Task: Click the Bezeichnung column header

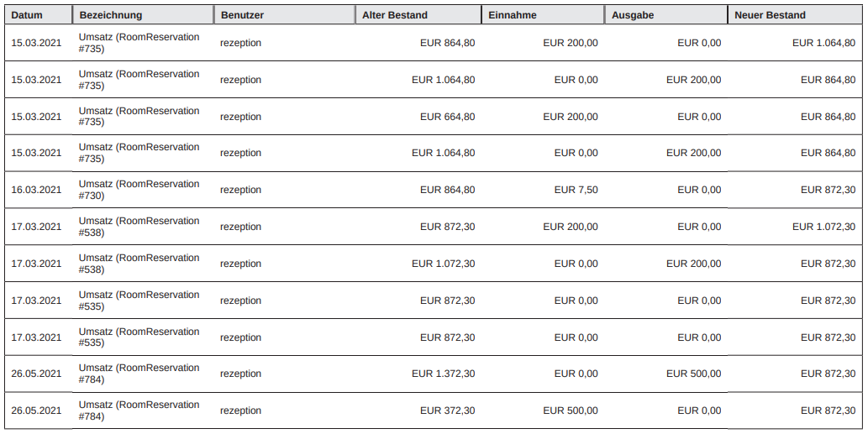Action: (110, 15)
